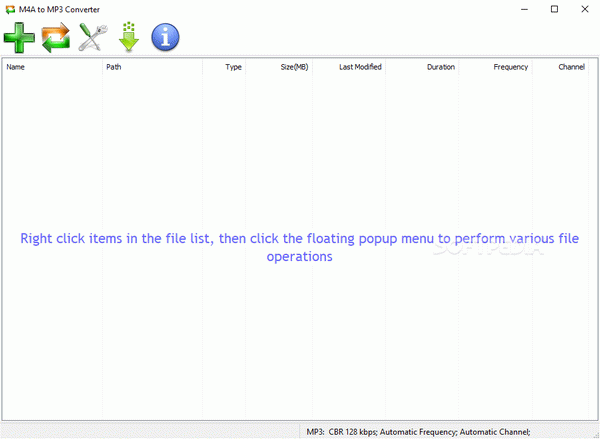Viewport: 600px width, 439px height.
Task: Click the green plus Add files icon
Action: 19,38
